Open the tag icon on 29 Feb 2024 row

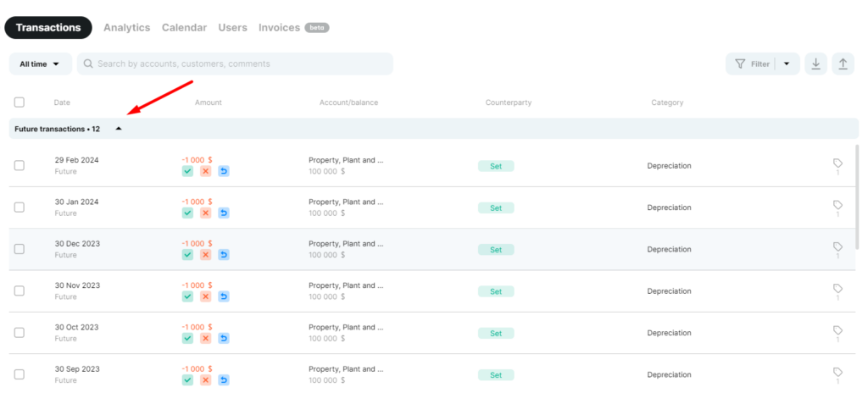click(x=837, y=163)
